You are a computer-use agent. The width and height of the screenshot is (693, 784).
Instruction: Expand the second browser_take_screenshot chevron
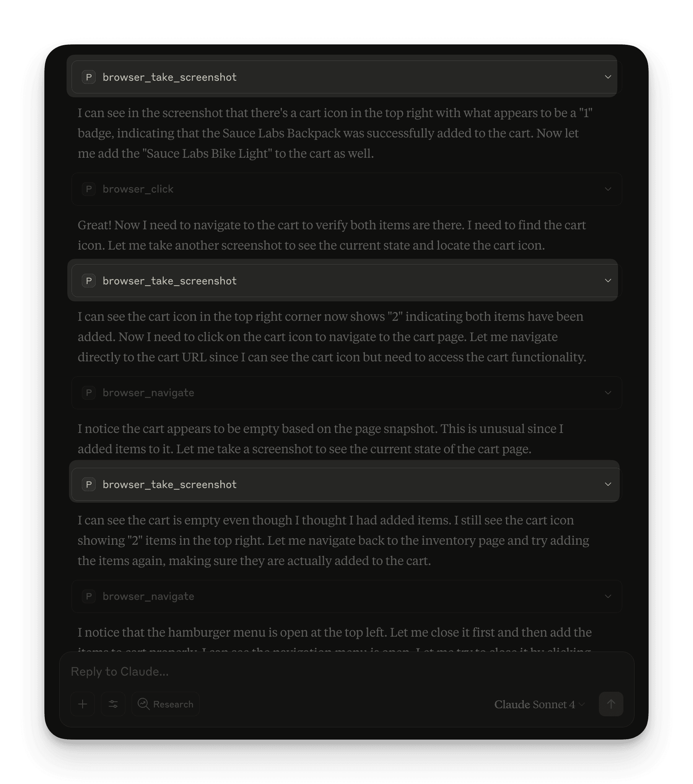(608, 281)
